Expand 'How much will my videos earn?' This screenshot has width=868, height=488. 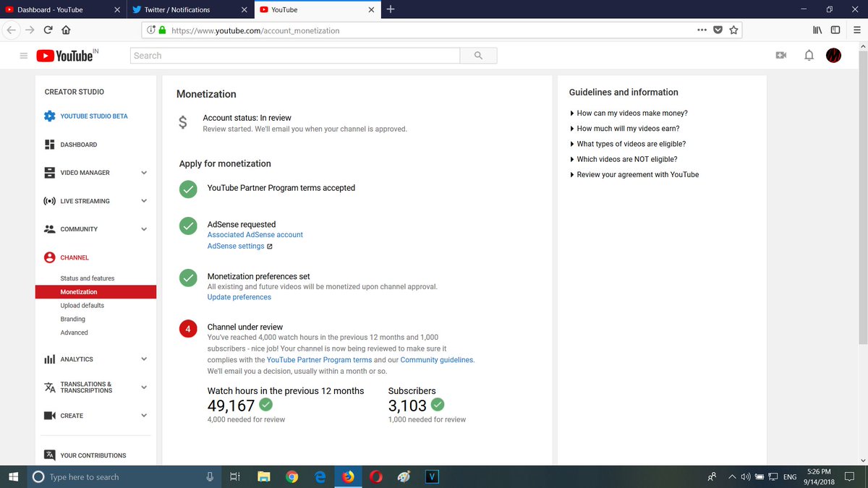coord(624,129)
